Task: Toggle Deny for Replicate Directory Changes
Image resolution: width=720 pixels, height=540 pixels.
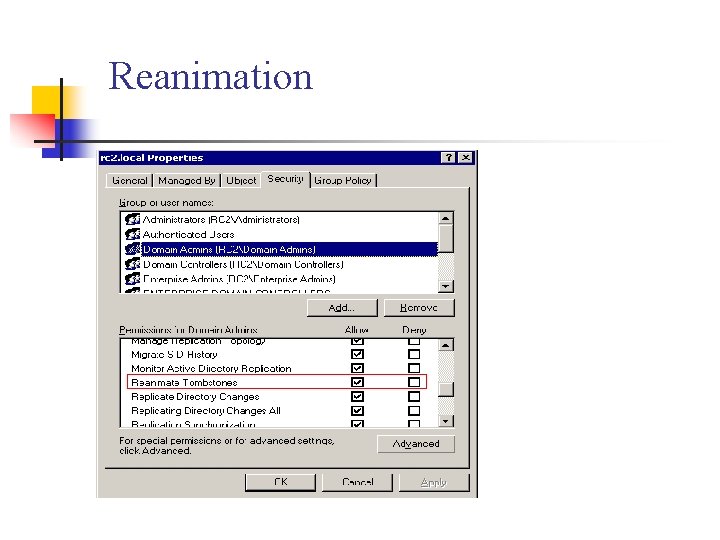Action: pyautogui.click(x=414, y=396)
